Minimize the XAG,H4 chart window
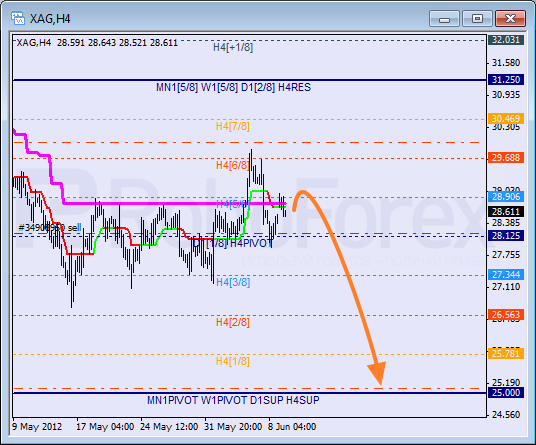The height and width of the screenshot is (445, 536). 444,18
